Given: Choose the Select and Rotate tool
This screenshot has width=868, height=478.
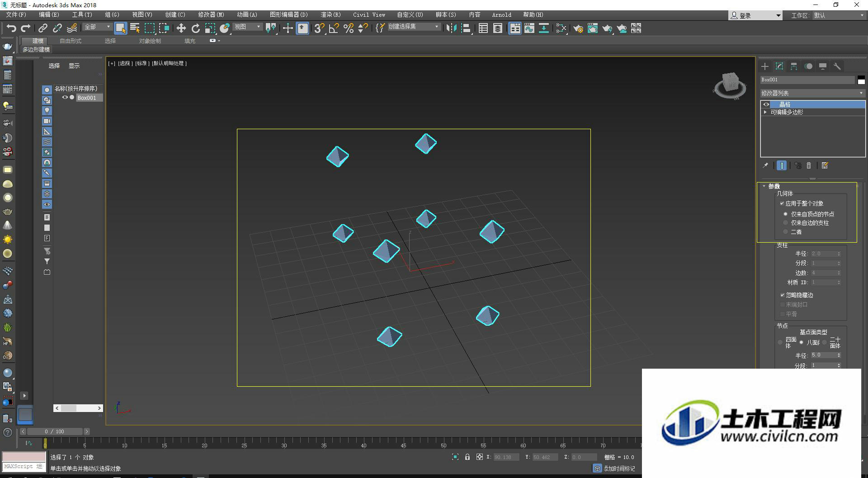Looking at the screenshot, I should pyautogui.click(x=195, y=28).
